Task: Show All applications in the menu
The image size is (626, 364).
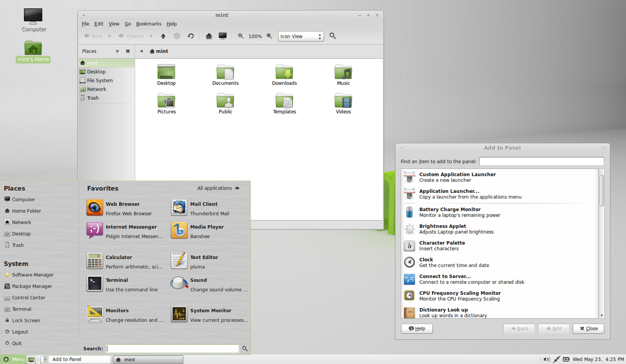Action: [218, 188]
